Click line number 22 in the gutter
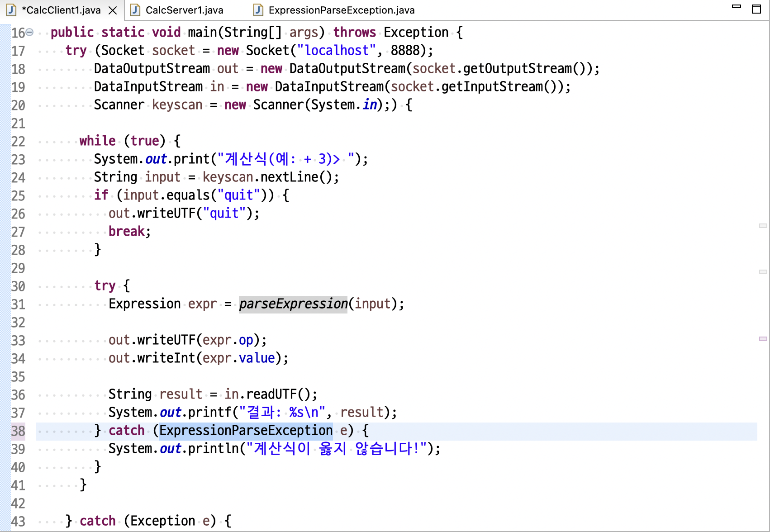 coord(18,142)
